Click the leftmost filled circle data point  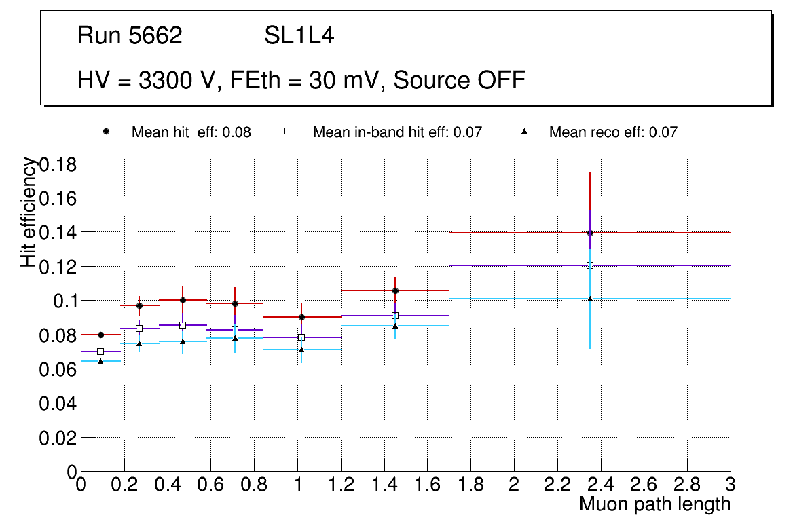click(x=100, y=335)
